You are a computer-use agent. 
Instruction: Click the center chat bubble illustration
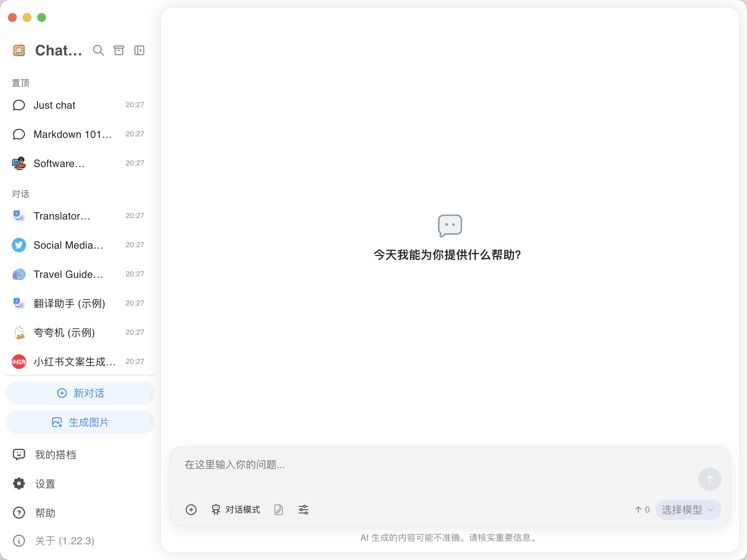(x=450, y=226)
